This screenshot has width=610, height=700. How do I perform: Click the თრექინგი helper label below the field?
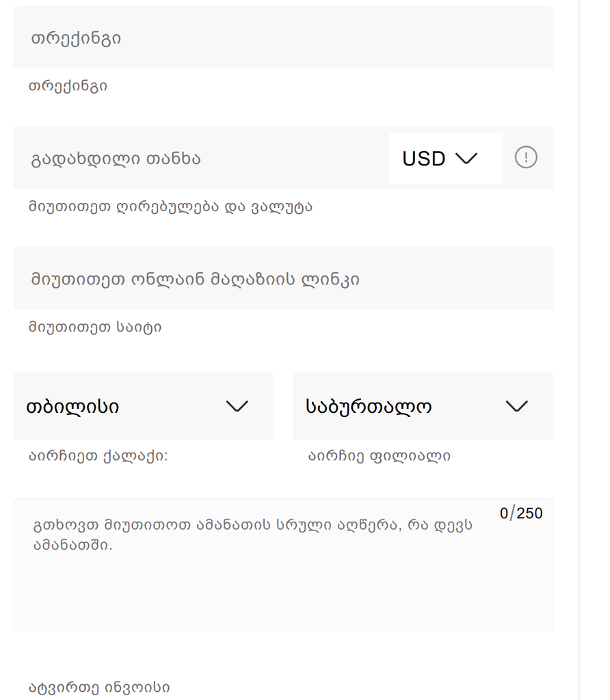pos(68,86)
